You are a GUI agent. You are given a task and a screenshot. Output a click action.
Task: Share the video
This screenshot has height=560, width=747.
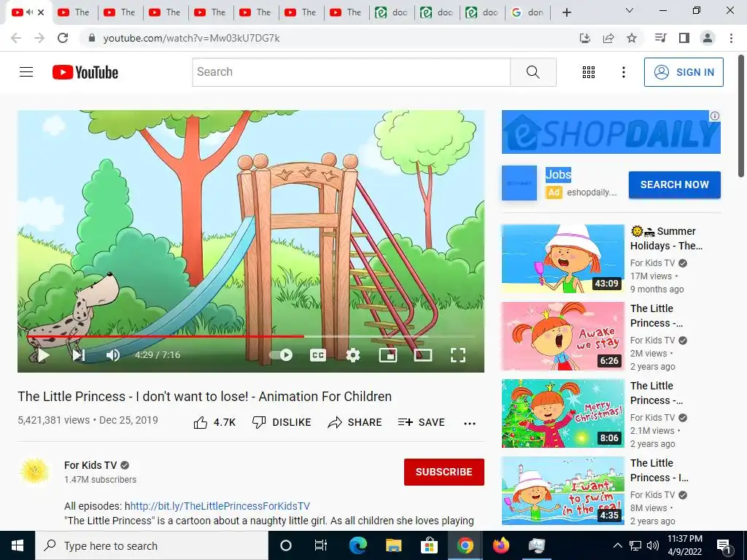pyautogui.click(x=355, y=422)
